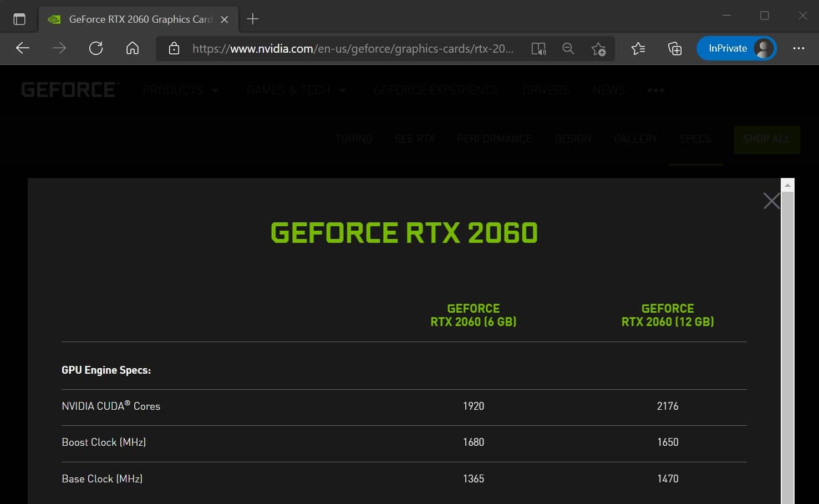
Task: Add this page to favorites
Action: 598,49
